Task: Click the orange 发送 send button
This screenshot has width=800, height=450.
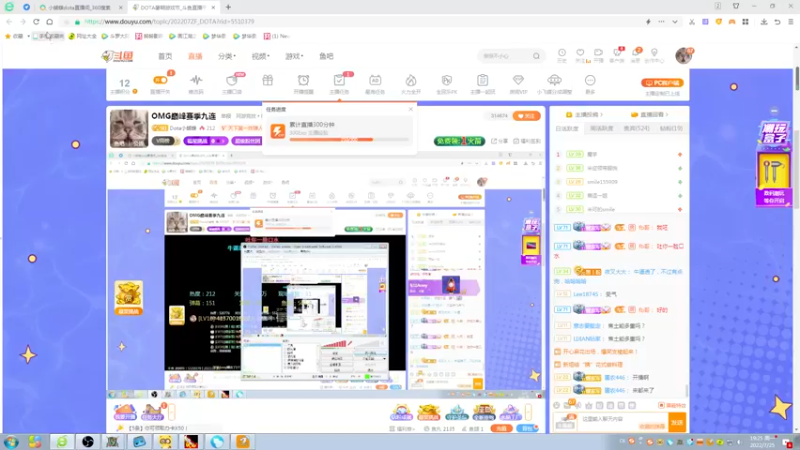Action: (x=677, y=422)
